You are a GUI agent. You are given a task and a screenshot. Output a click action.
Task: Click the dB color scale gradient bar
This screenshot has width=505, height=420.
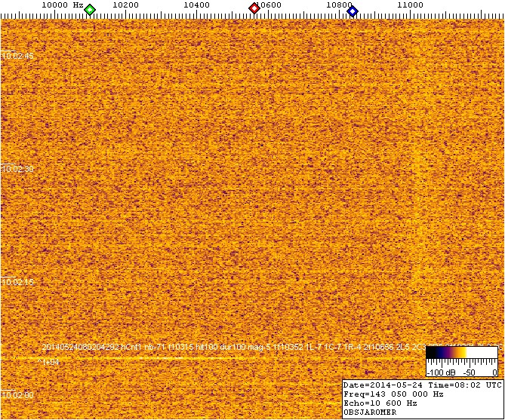pos(460,353)
